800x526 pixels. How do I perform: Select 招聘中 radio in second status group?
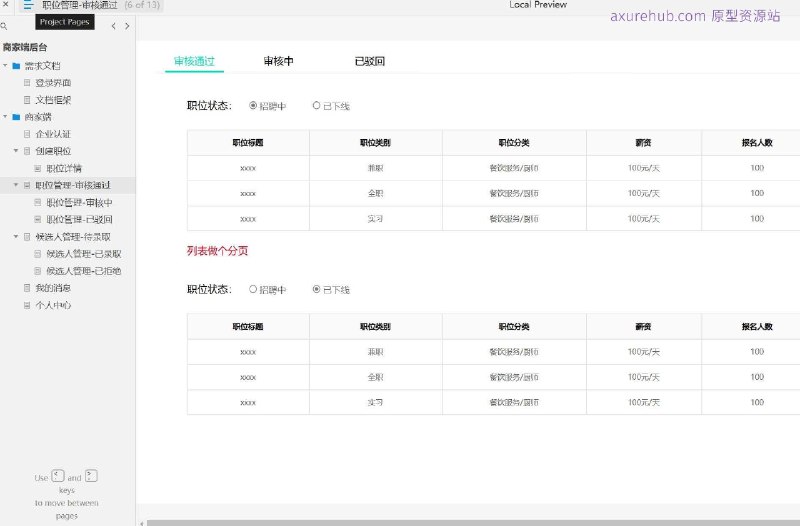point(253,289)
